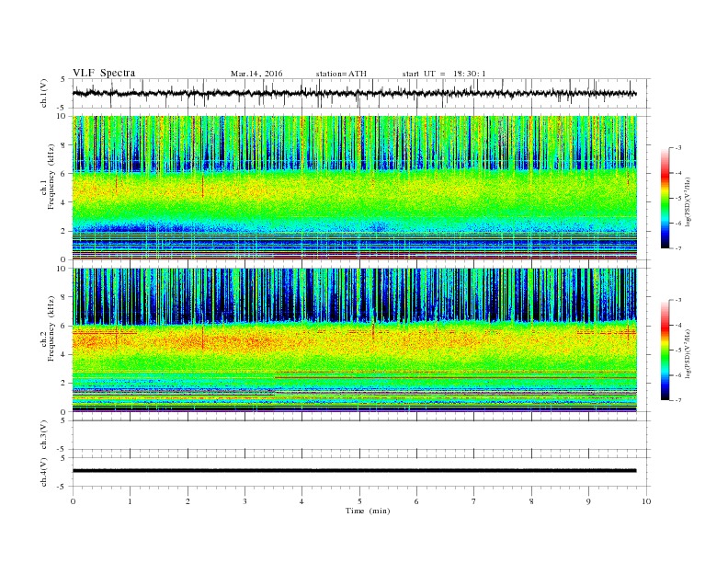Click the "-7" tick on the upper colorbar
This screenshot has height=563, width=728.
[678, 248]
